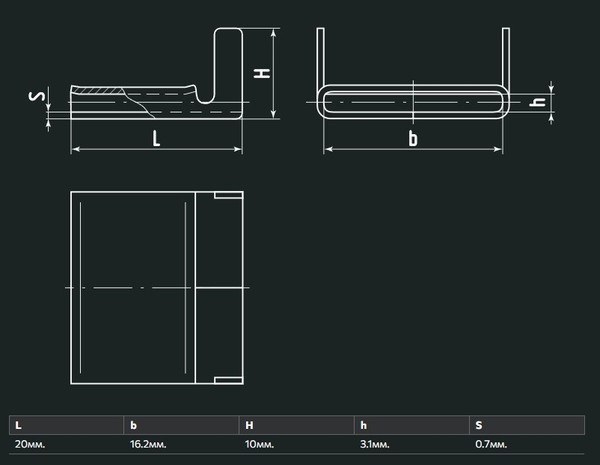The height and width of the screenshot is (465, 600).
Task: Select the L column header in table
Action: click(x=19, y=425)
